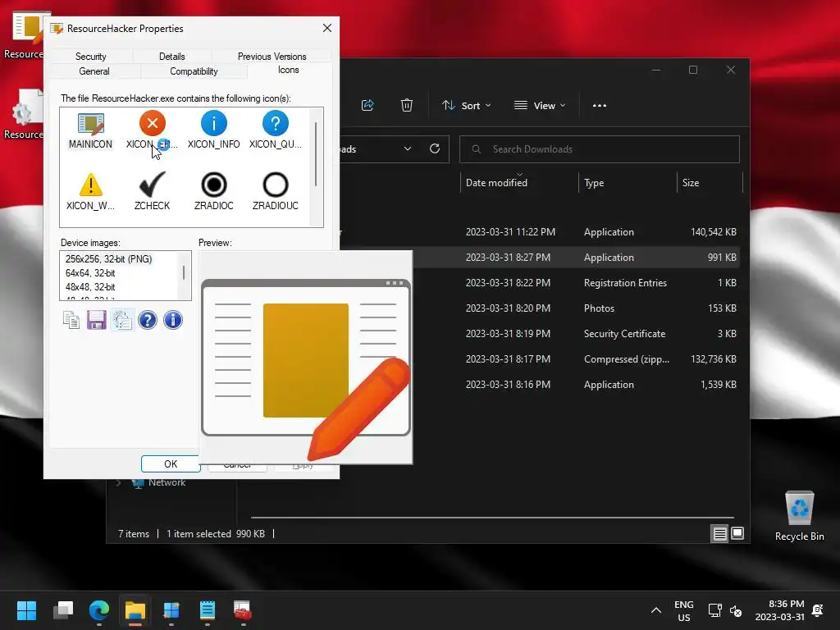Image resolution: width=840 pixels, height=630 pixels.
Task: Click the Share icon in Explorer toolbar
Action: coord(367,106)
